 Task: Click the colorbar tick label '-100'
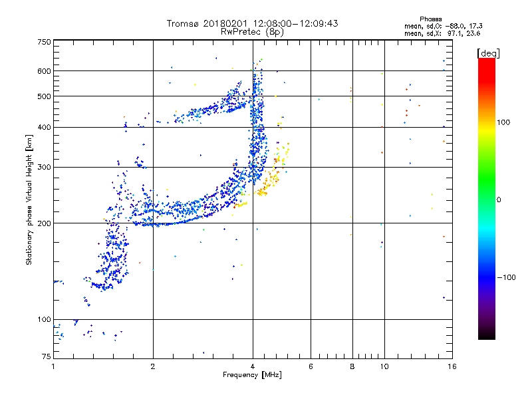pos(506,277)
